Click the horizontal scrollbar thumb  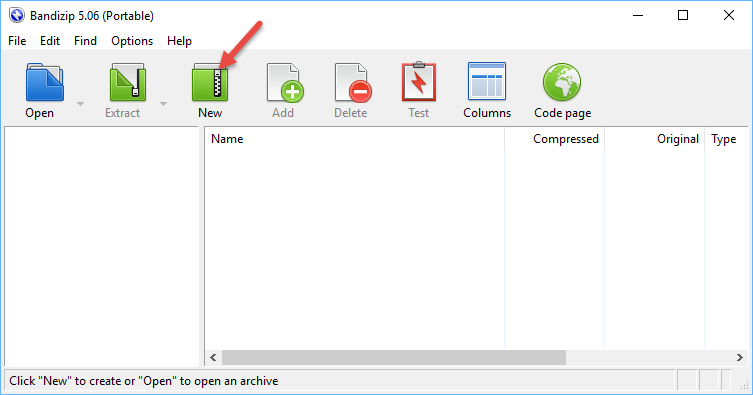click(394, 358)
